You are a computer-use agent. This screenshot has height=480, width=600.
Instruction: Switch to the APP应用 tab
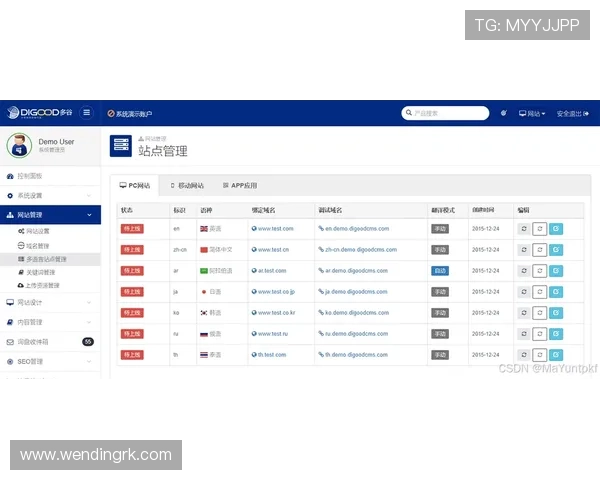(x=239, y=185)
